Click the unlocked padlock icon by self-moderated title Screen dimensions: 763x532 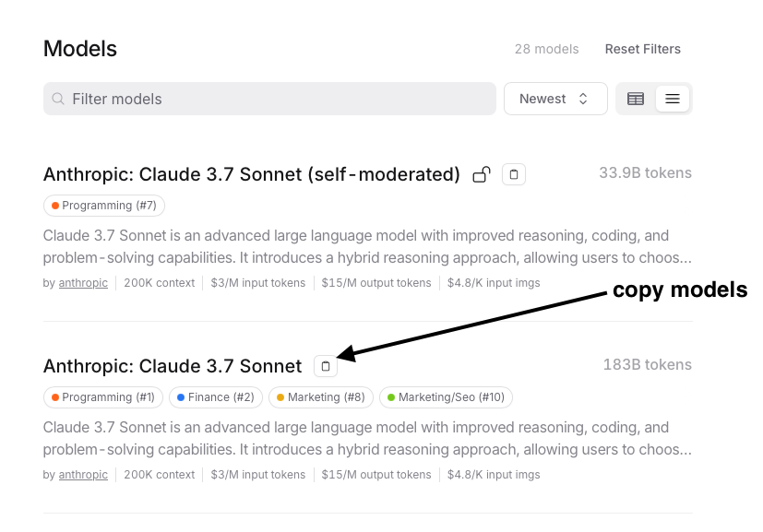(482, 174)
